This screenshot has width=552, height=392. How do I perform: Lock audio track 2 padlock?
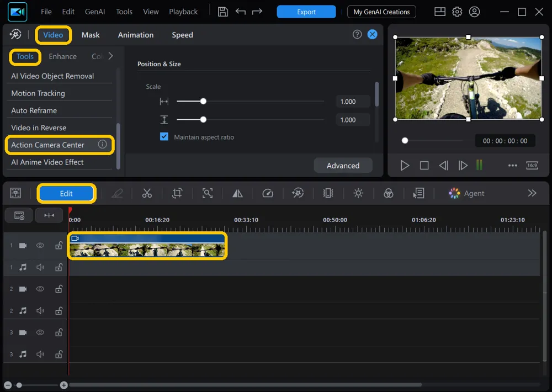click(x=59, y=311)
